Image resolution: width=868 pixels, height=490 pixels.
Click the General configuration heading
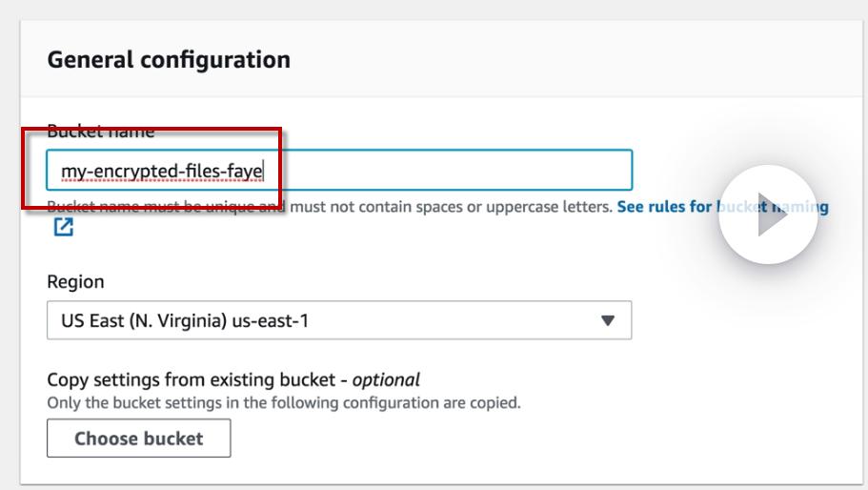point(169,59)
